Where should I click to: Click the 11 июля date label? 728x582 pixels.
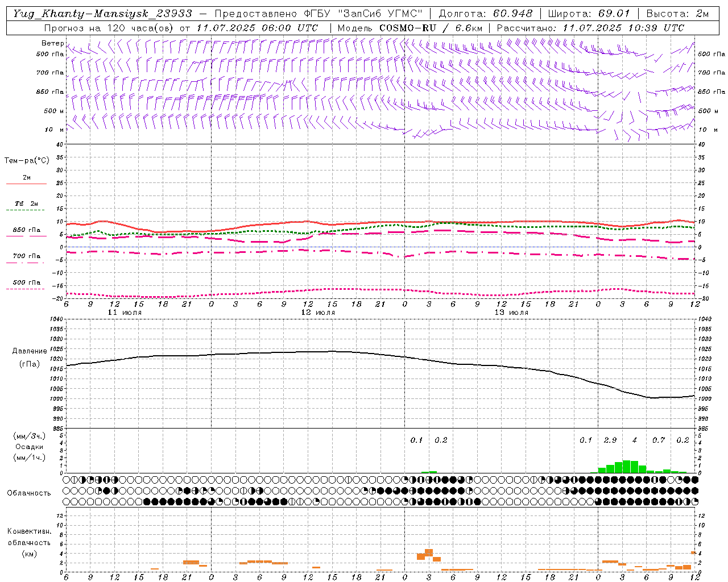pos(125,313)
